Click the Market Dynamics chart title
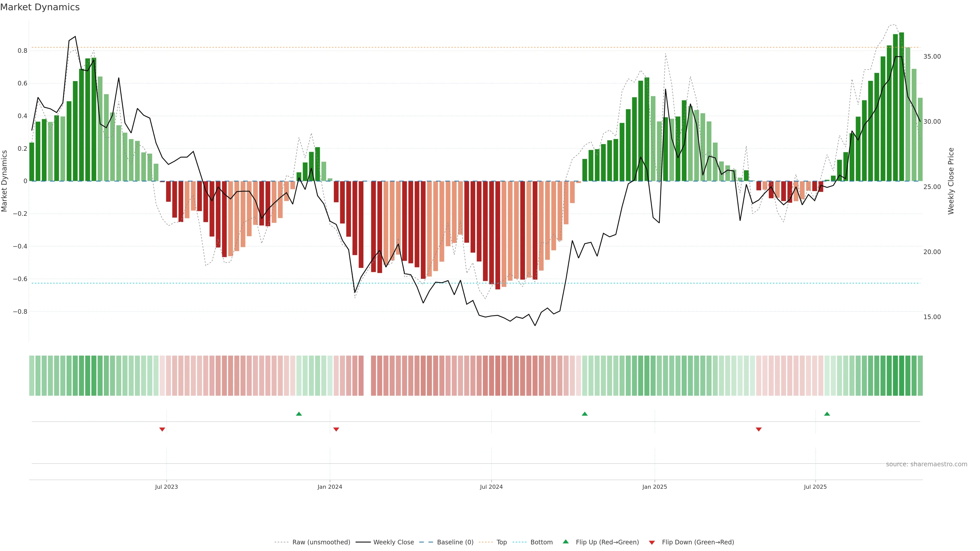This screenshot has height=551, width=980. (40, 7)
